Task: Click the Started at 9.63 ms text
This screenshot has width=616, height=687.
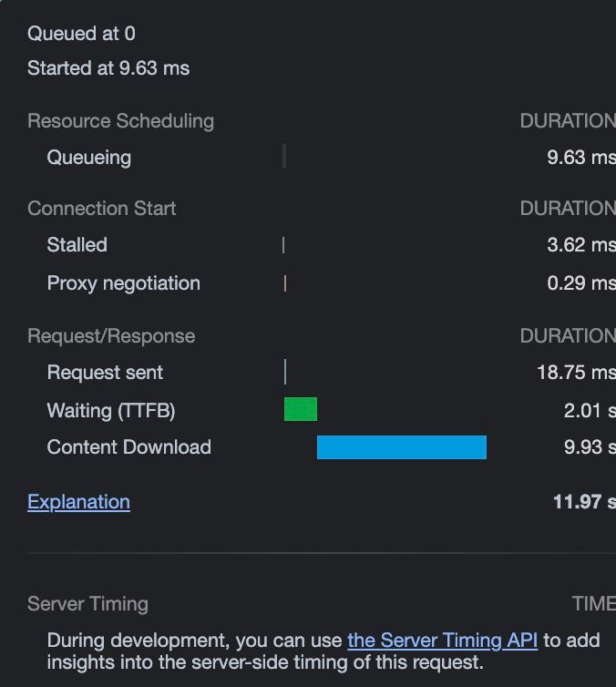Action: 108,68
